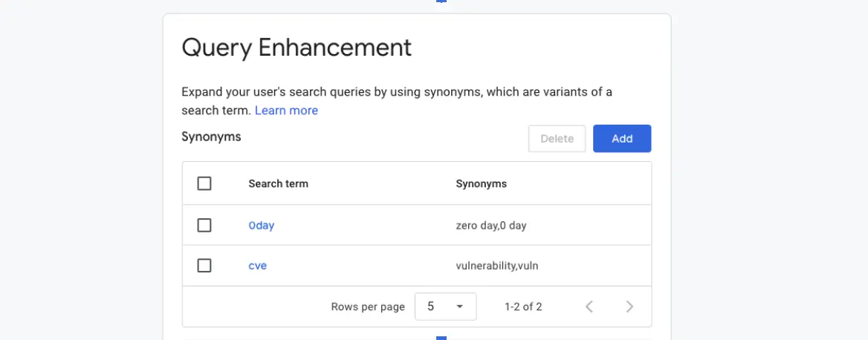
Task: Click the 'zero day,0 day' synonyms cell
Action: click(x=491, y=226)
